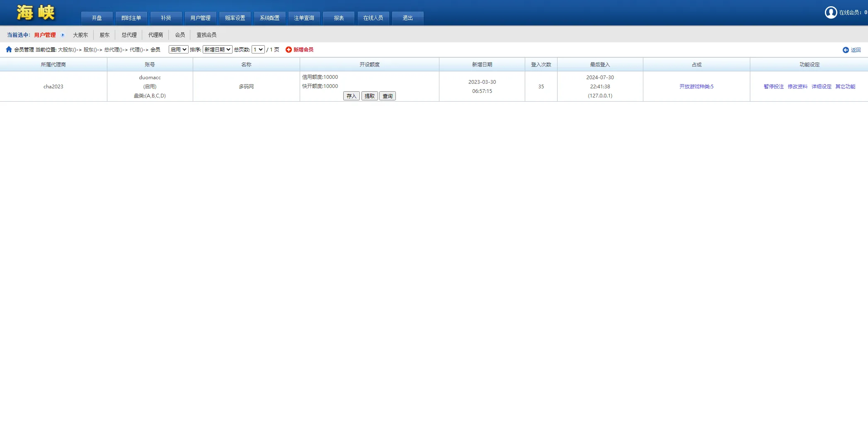Click the 暂停投注 link
The width and height of the screenshot is (868, 438).
(x=773, y=87)
